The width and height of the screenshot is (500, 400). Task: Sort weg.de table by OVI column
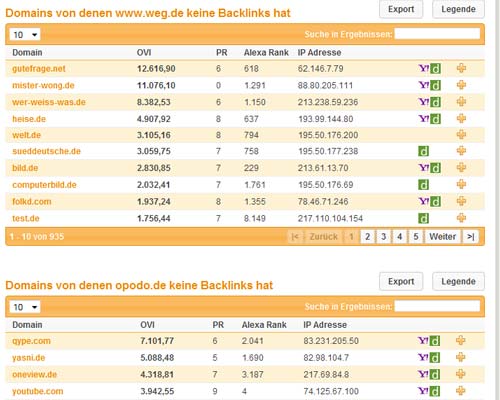pyautogui.click(x=144, y=53)
